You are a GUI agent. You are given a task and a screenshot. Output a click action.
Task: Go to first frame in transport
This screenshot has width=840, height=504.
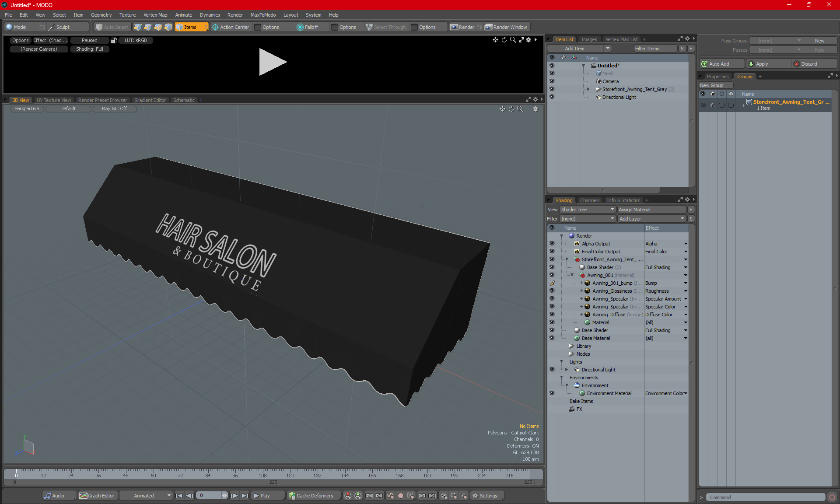(179, 496)
